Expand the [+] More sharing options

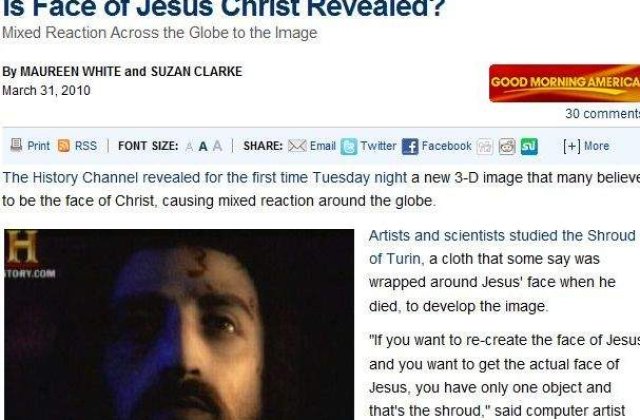[586, 146]
